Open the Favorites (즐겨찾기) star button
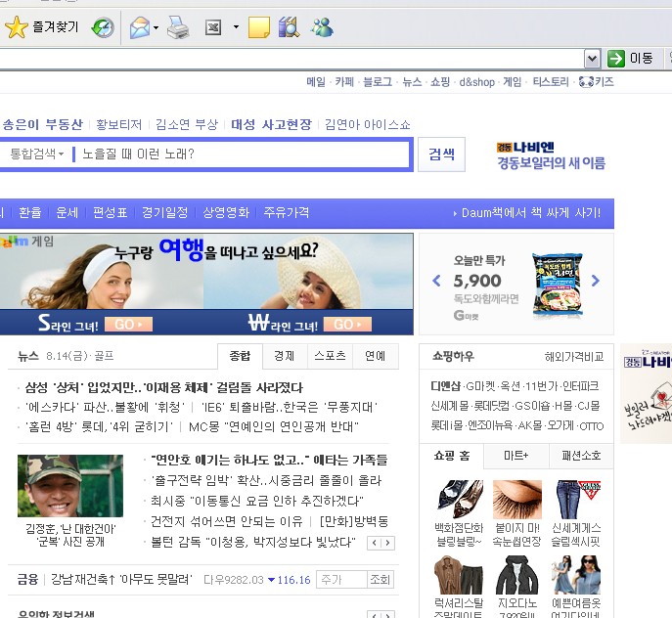Viewport: 672px width, 618px height. (x=41, y=27)
